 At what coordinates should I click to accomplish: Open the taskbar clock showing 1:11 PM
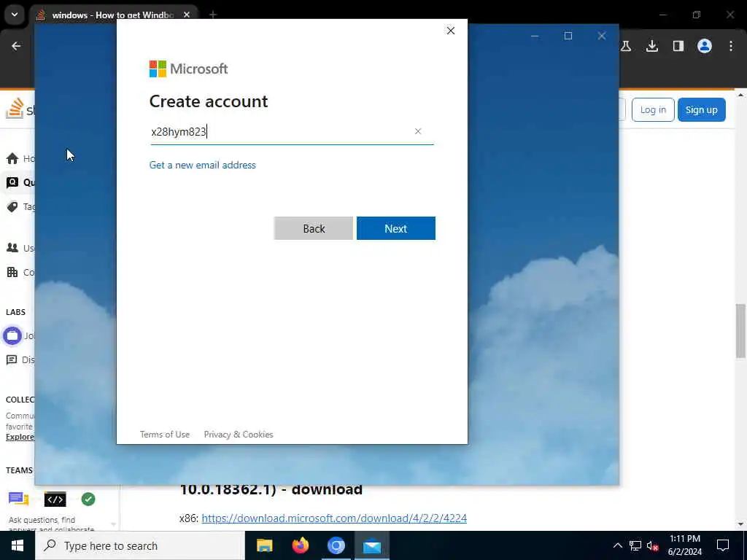[x=684, y=545]
